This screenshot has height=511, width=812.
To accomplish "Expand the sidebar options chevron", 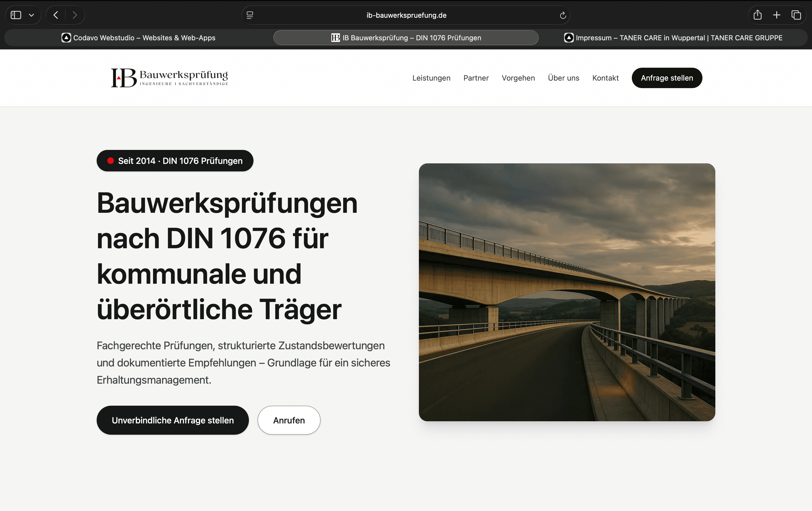I will [x=32, y=15].
